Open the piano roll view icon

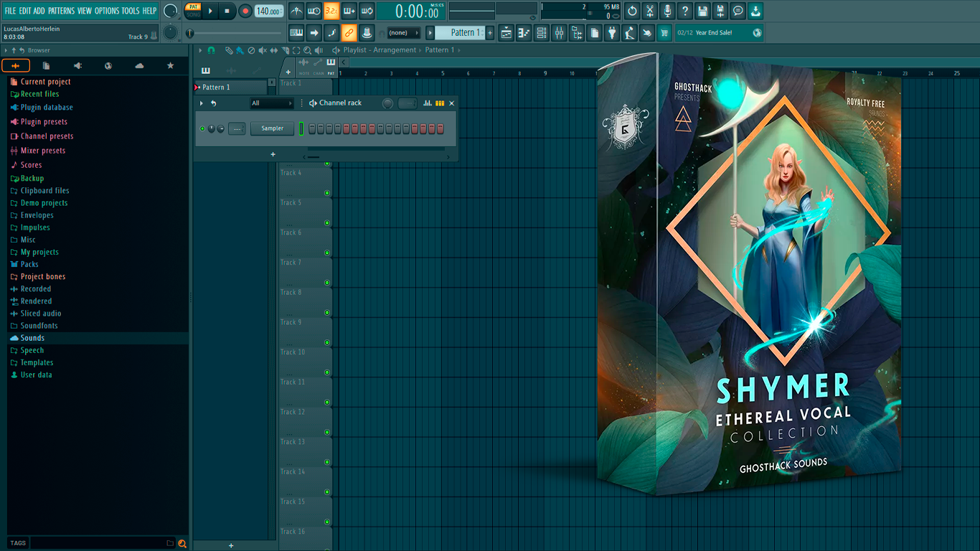click(x=524, y=32)
